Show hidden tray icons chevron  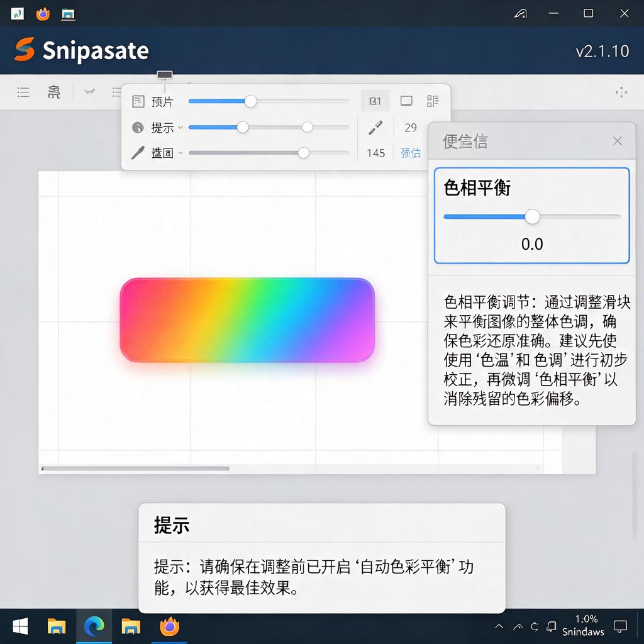(499, 626)
